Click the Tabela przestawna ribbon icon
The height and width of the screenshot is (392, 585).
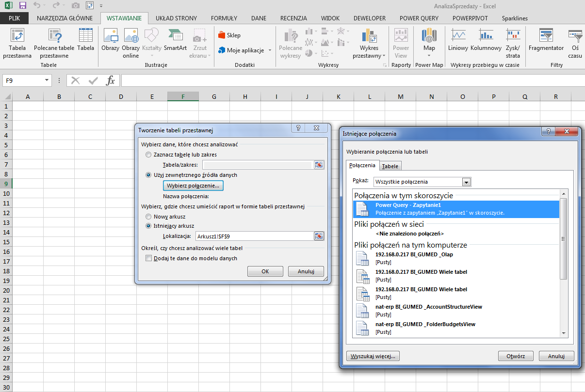coord(17,43)
